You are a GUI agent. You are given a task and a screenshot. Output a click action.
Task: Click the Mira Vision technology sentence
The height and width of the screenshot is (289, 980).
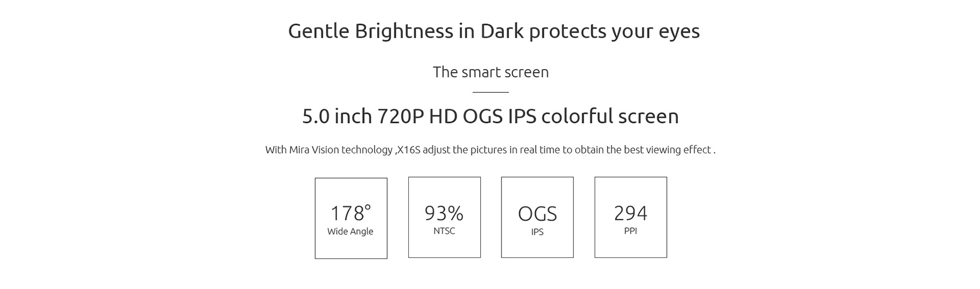pyautogui.click(x=491, y=150)
